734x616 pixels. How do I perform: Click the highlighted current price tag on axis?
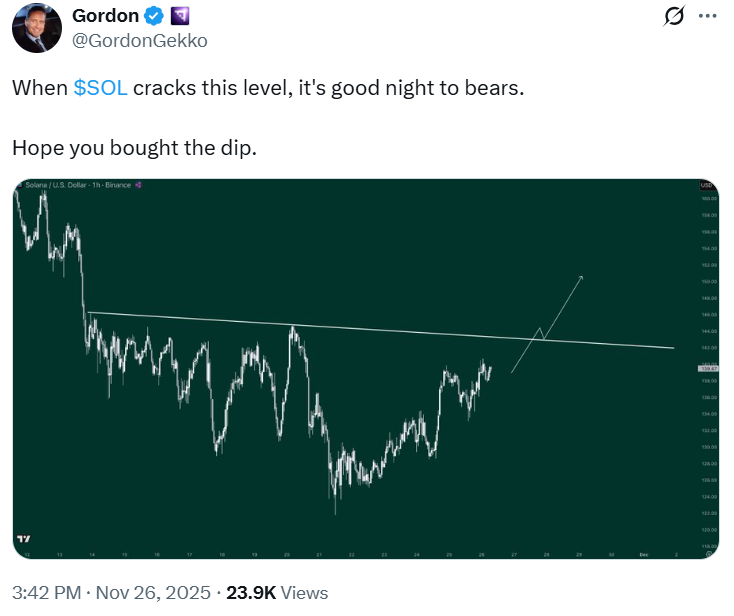704,369
